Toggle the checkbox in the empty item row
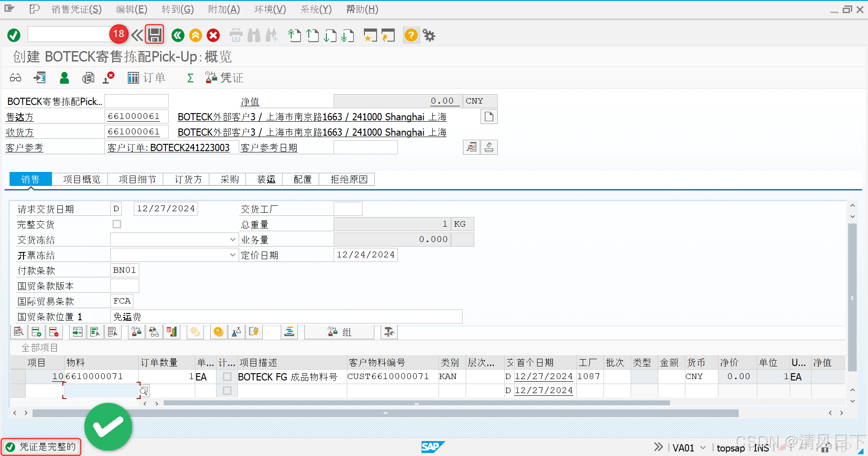This screenshot has width=868, height=456. pyautogui.click(x=227, y=391)
